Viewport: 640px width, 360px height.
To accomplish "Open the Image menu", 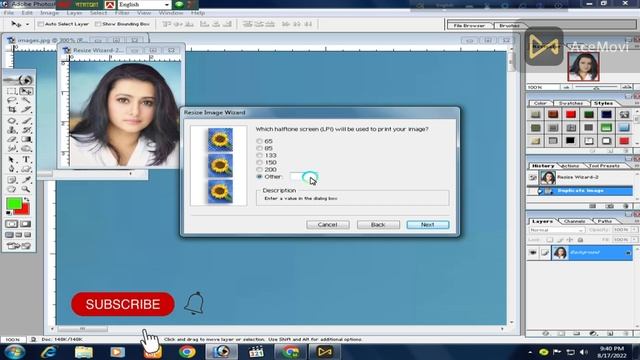I will pos(49,13).
